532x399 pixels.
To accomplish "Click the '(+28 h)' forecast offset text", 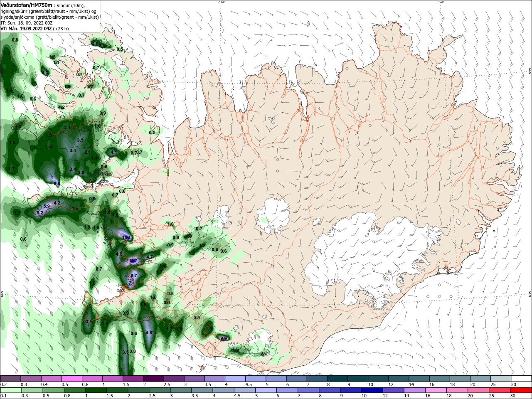I will (x=61, y=29).
